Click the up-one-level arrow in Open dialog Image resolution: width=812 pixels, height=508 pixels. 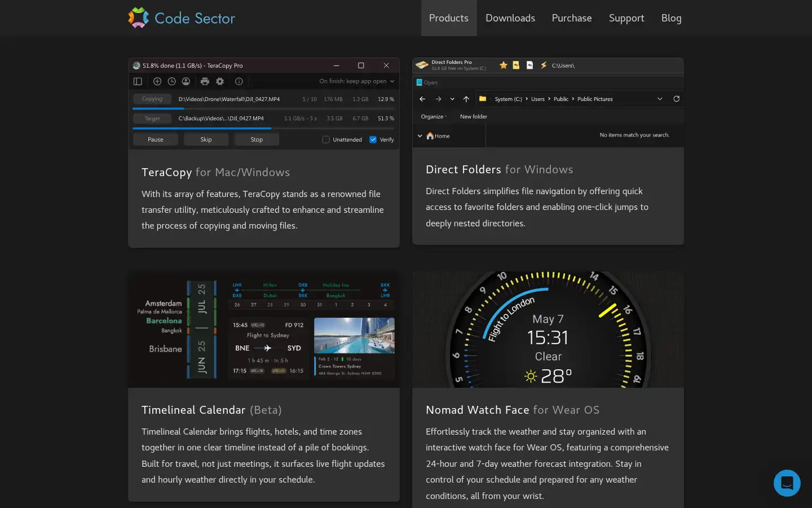tap(466, 99)
